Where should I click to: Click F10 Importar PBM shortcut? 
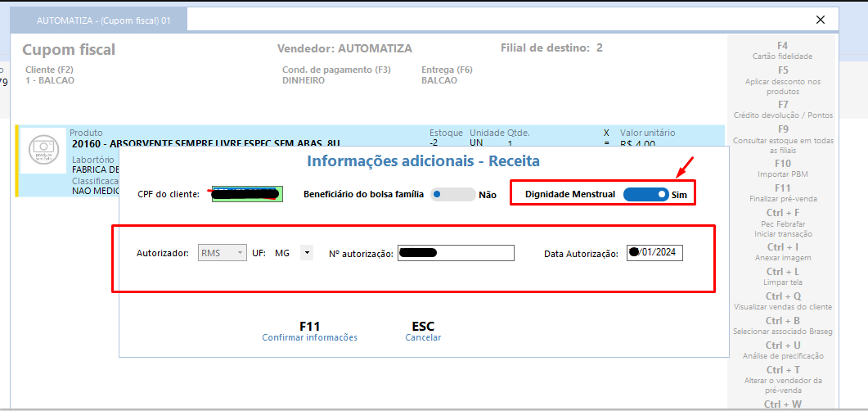783,169
